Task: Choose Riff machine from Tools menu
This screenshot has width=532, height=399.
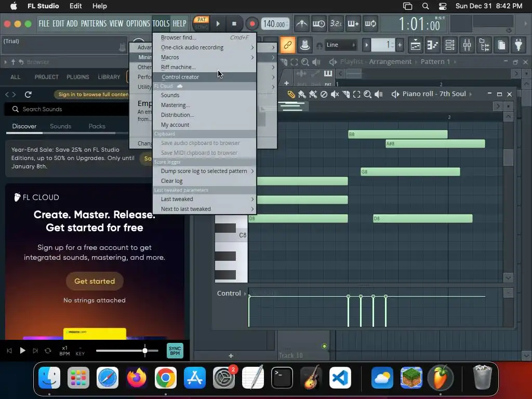Action: tap(204, 67)
